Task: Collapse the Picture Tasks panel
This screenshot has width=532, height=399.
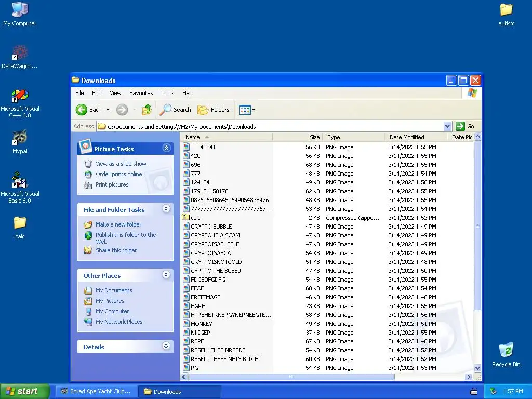Action: point(166,148)
